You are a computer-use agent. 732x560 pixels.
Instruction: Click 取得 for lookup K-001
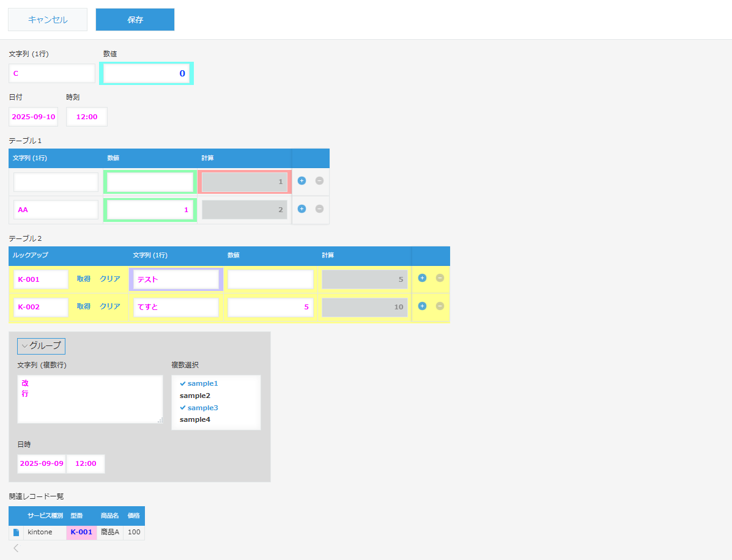pyautogui.click(x=84, y=279)
